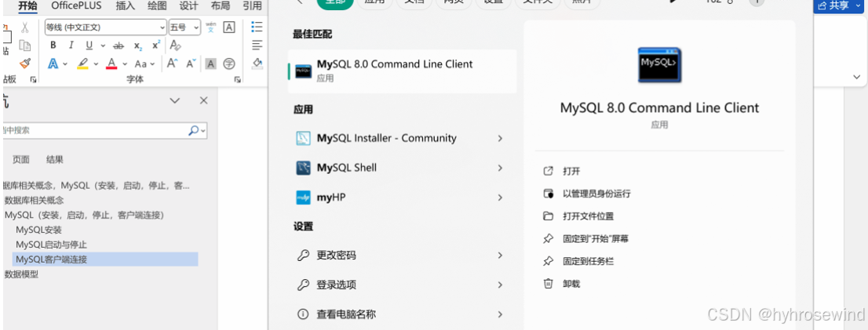Screen dimensions: 868x330
Task: Open the Font dialog launcher
Action: click(238, 80)
